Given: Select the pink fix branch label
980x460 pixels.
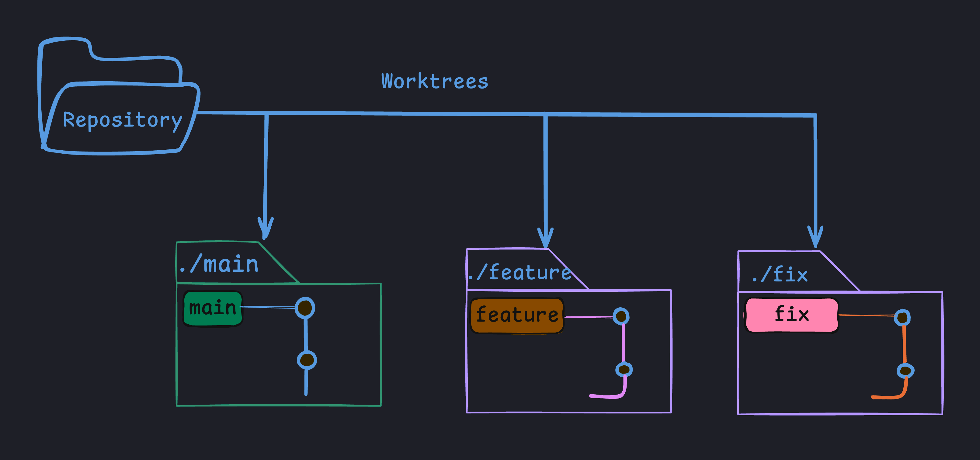Looking at the screenshot, I should (791, 315).
